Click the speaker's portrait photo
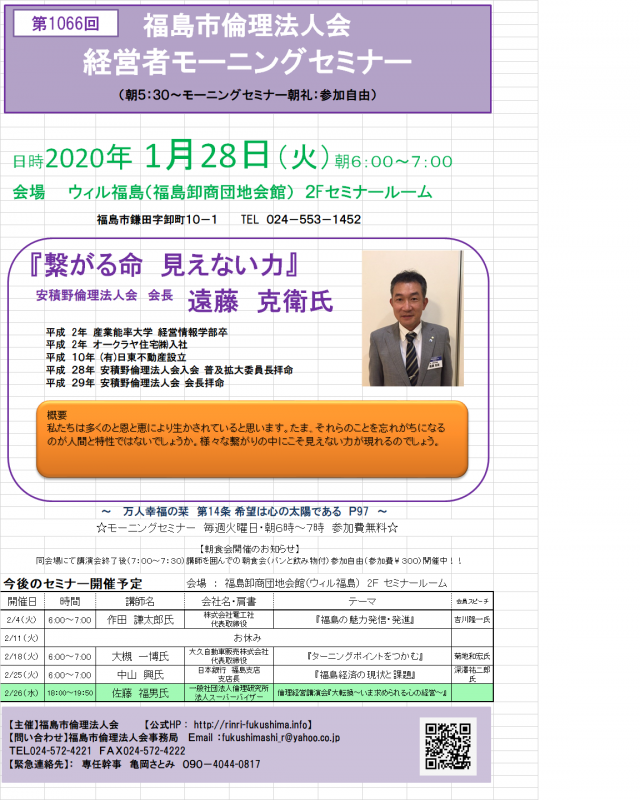Image resolution: width=640 pixels, height=800 pixels. point(412,318)
